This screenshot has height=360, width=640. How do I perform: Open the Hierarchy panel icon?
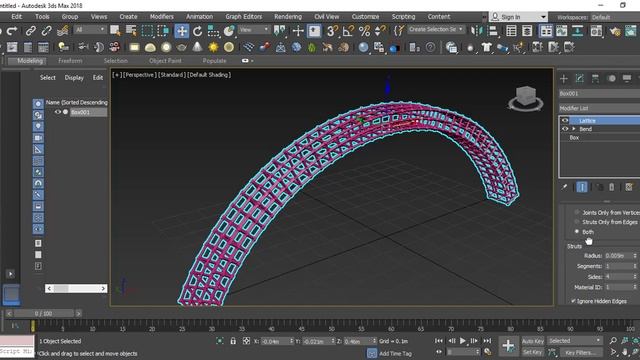(596, 78)
